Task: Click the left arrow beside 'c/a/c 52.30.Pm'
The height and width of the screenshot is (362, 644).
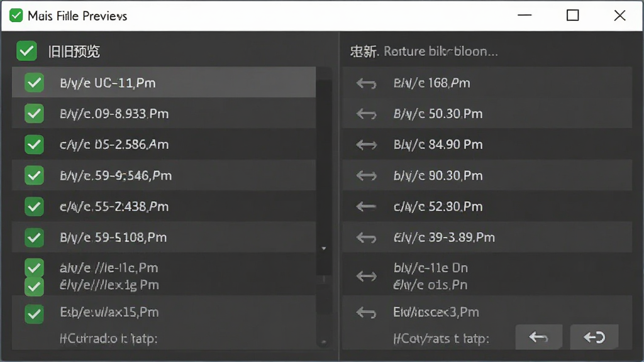Action: tap(367, 206)
